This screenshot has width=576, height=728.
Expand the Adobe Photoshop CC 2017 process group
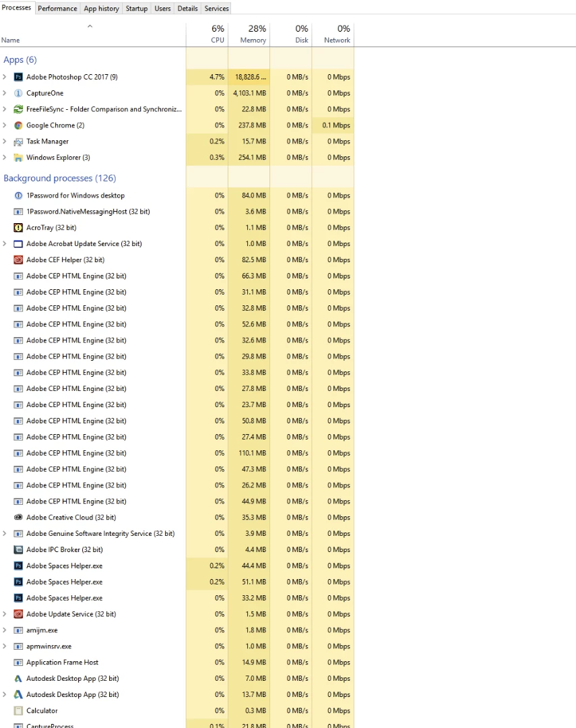click(5, 77)
